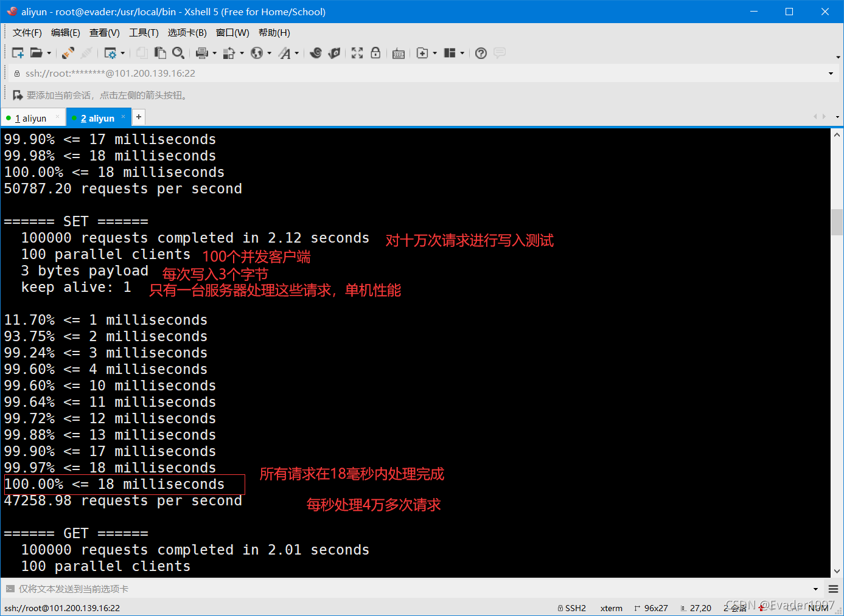Image resolution: width=844 pixels, height=616 pixels.
Task: Click the Disconnect icon
Action: click(86, 53)
